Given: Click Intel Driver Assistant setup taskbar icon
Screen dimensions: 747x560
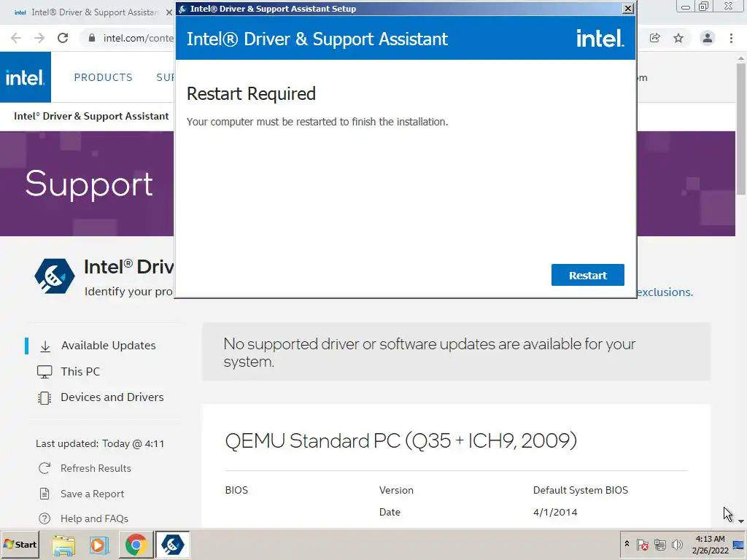Looking at the screenshot, I should coord(172,545).
